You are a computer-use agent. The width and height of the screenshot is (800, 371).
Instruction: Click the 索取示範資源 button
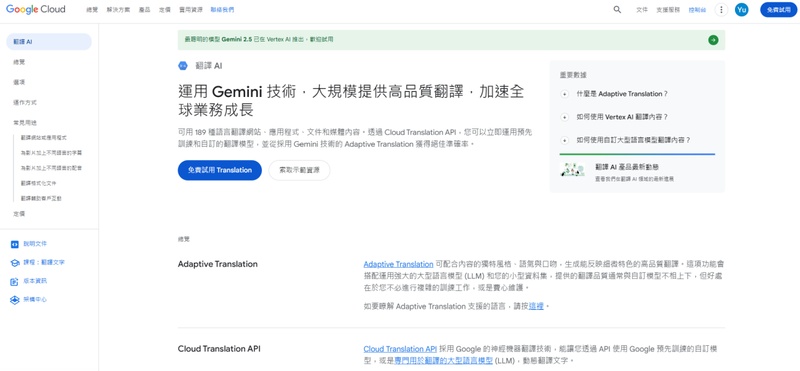click(299, 170)
